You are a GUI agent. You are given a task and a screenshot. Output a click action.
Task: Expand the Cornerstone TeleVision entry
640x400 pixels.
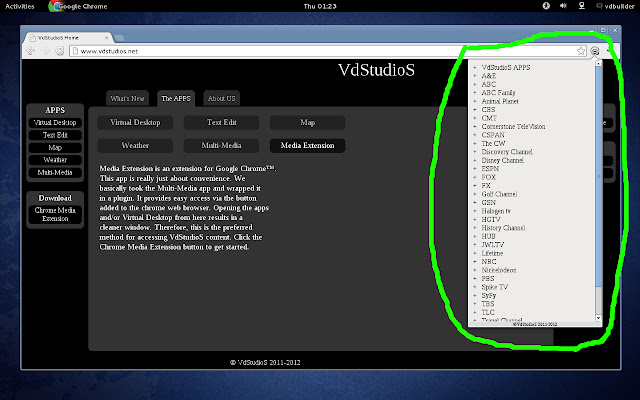[x=475, y=127]
